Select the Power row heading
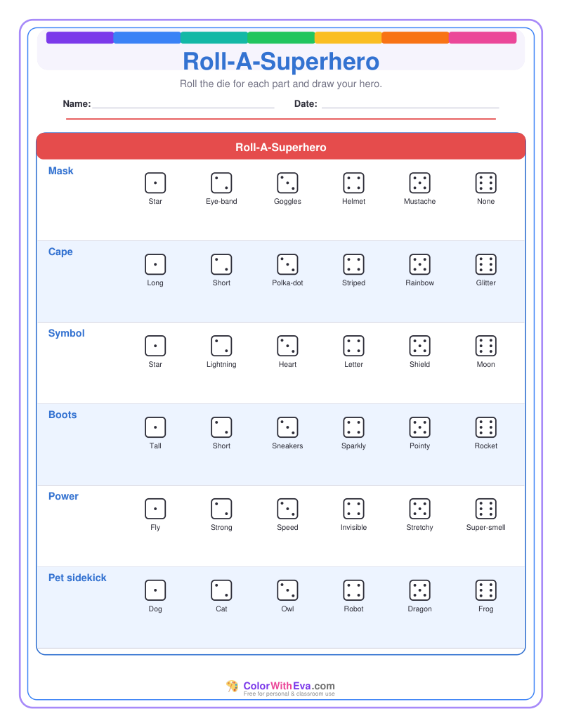 coord(64,496)
